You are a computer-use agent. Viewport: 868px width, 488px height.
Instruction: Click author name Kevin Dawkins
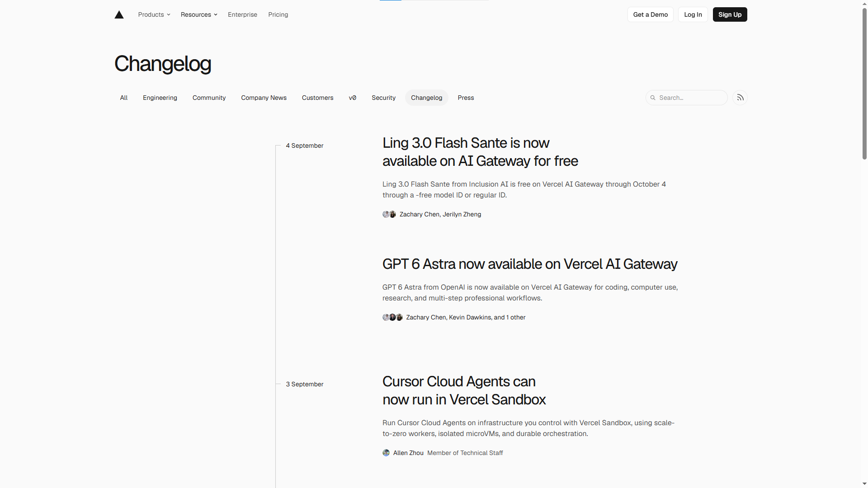click(470, 317)
